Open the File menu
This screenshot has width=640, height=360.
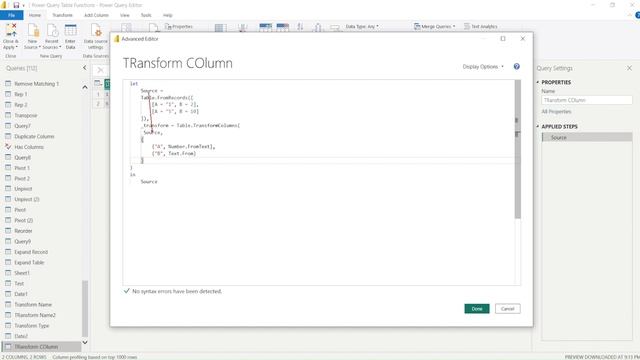click(11, 15)
